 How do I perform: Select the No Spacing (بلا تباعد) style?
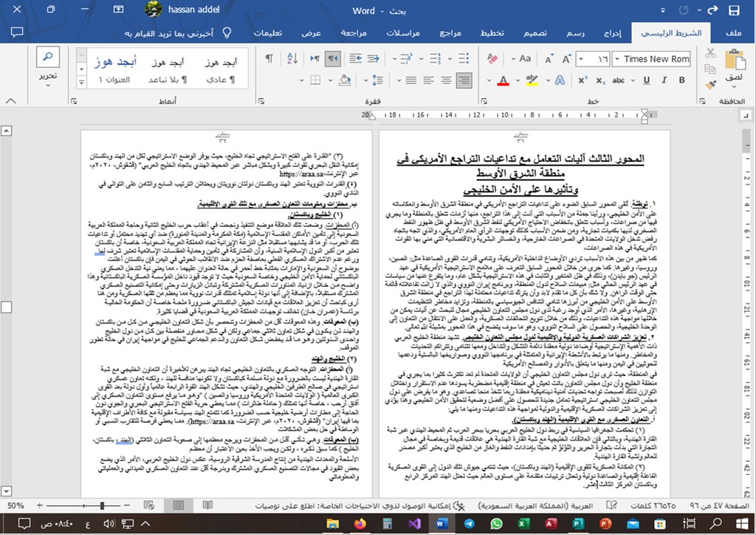168,70
